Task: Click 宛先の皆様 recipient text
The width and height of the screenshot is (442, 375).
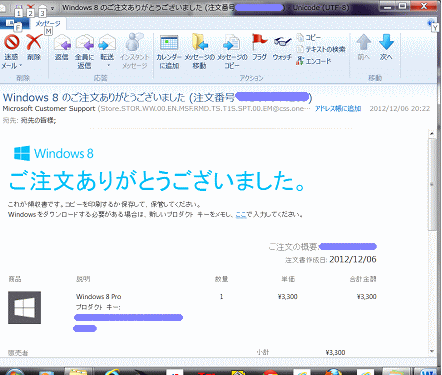Action: coord(38,120)
